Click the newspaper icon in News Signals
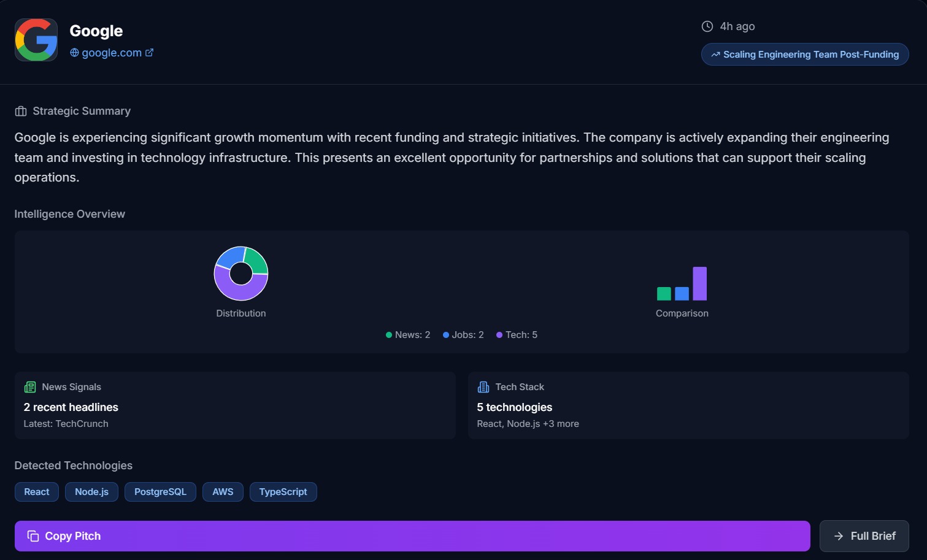 [30, 387]
